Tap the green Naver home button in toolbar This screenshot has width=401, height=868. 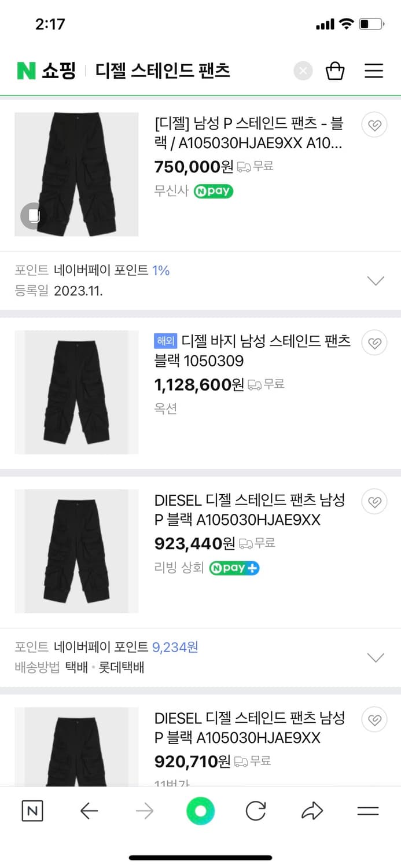200,811
